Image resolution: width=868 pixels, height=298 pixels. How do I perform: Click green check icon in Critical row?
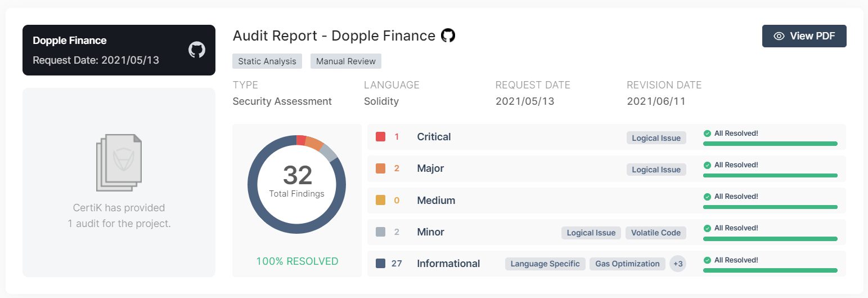tap(707, 134)
